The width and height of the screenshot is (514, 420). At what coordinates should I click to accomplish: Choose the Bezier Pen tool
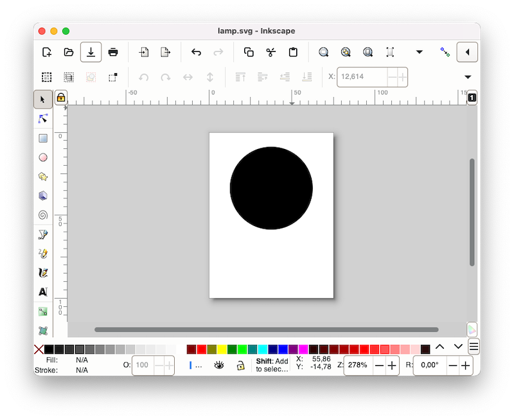coord(43,234)
